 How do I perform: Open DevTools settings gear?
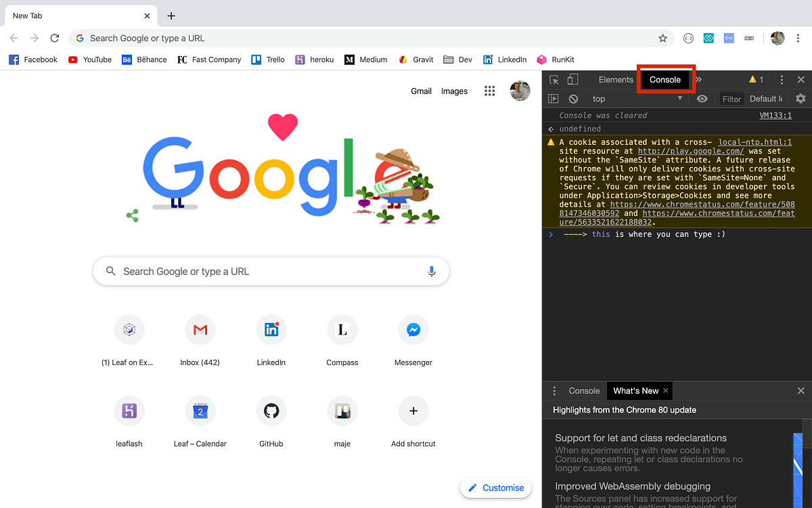800,98
